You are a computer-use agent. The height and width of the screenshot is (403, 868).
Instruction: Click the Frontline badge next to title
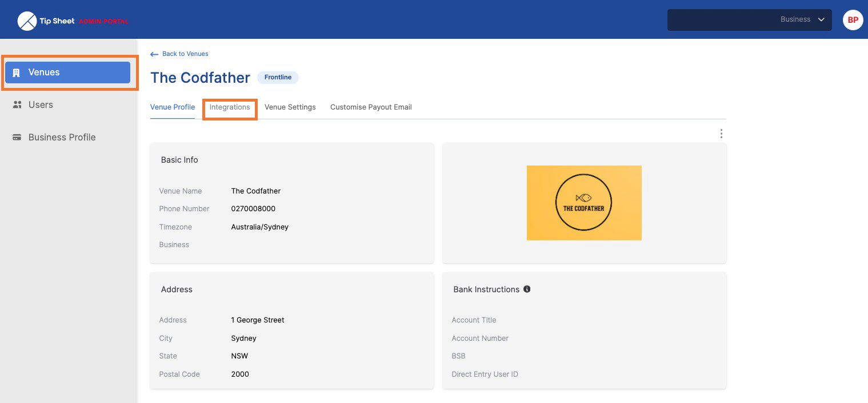tap(278, 78)
